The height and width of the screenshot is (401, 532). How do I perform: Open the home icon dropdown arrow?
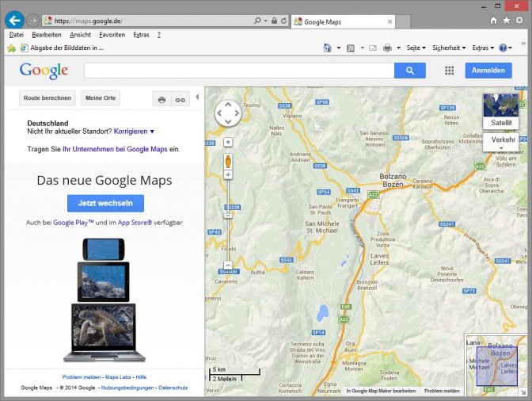(339, 48)
